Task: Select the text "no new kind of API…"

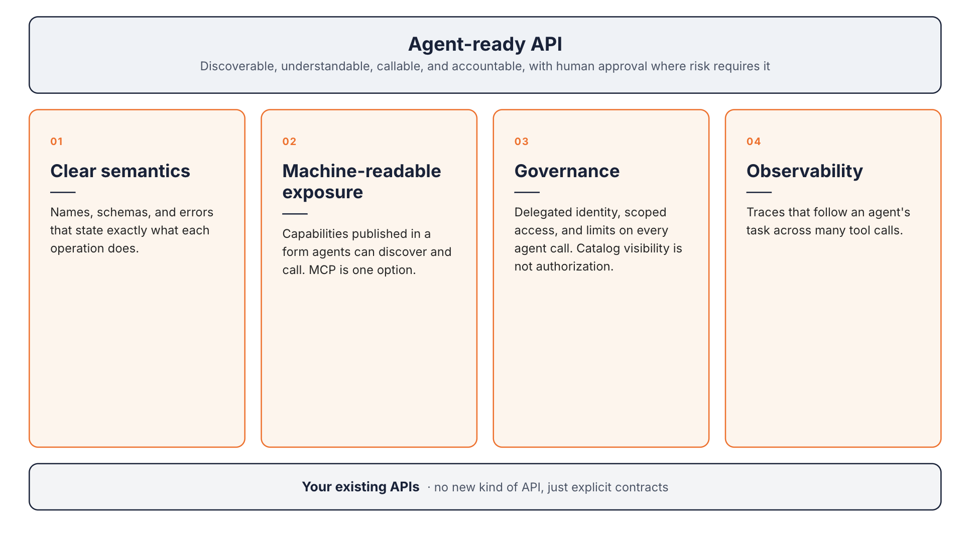Action: coord(551,487)
